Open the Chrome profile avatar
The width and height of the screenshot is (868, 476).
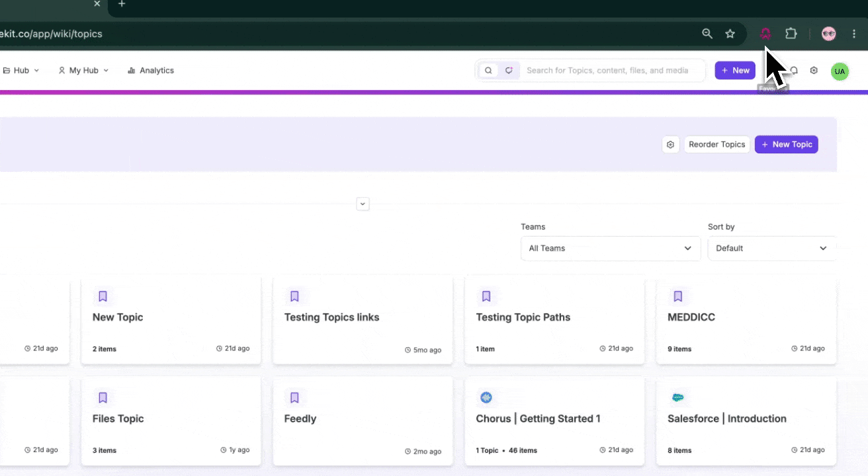(828, 34)
